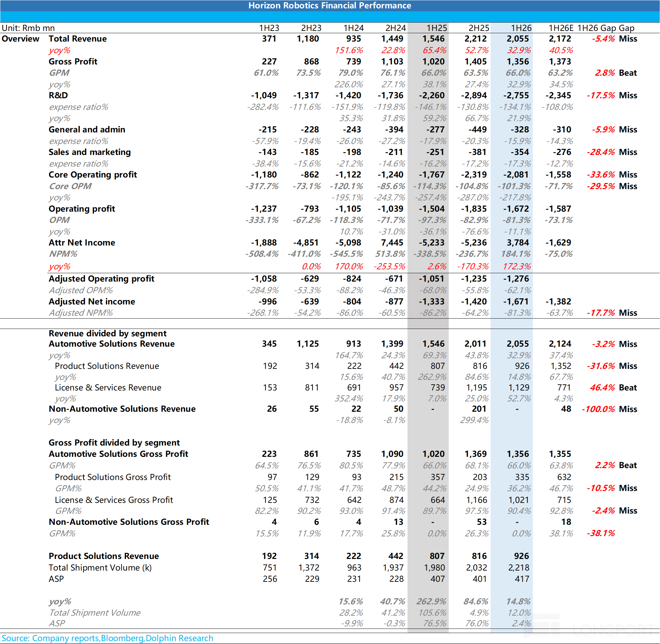
Task: Select Adjusted Net income 1H26E value -1,382
Action: click(x=558, y=301)
